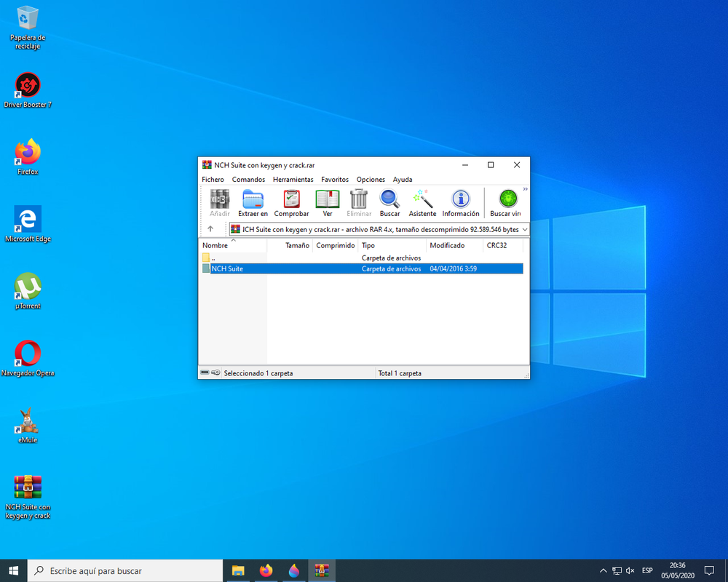
Task: Click the WinRAR taskbar icon
Action: pyautogui.click(x=322, y=570)
